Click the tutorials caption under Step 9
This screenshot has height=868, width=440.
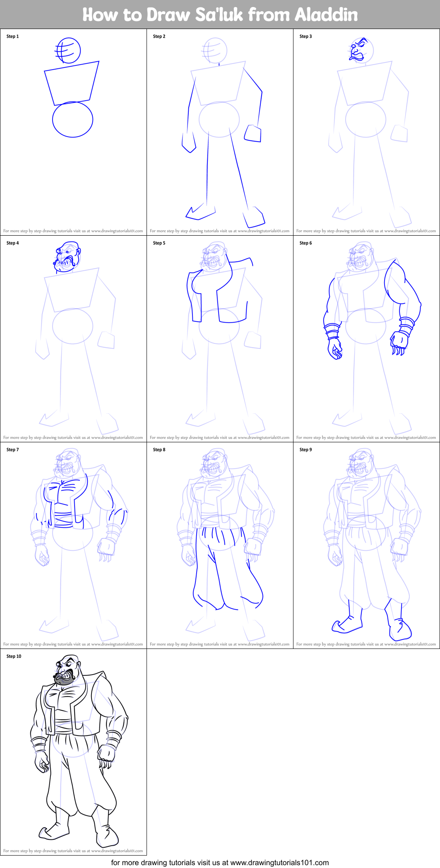(x=366, y=644)
